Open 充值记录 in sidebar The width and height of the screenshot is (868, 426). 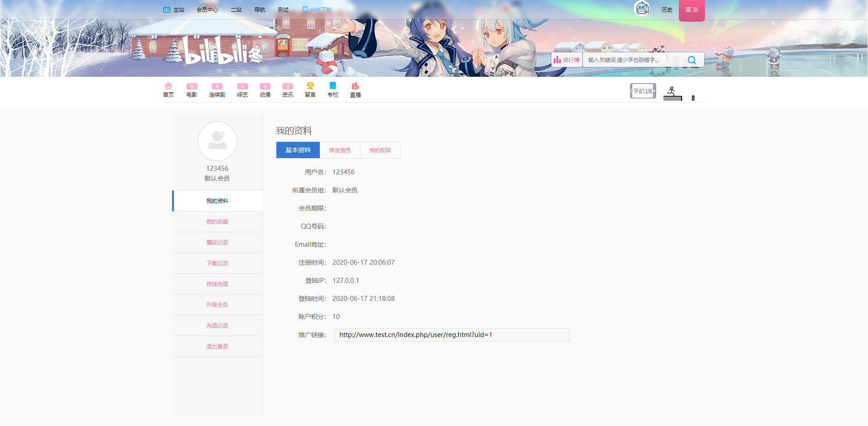click(x=217, y=325)
